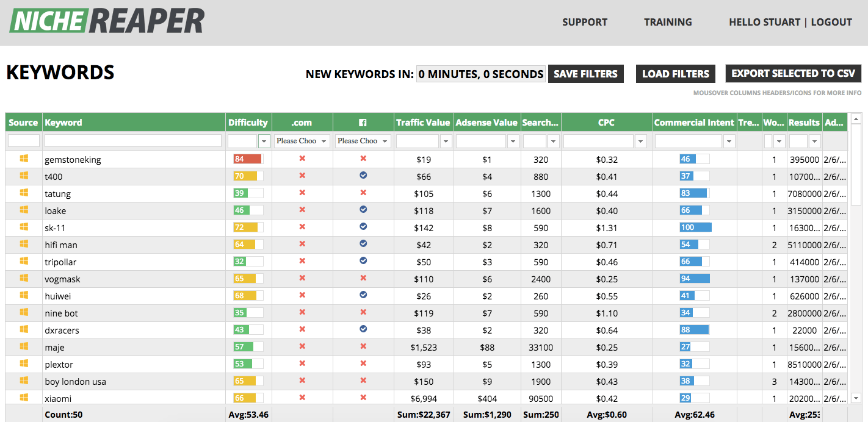Screen dimensions: 868x422
Task: Open the Training link
Action: click(x=668, y=22)
